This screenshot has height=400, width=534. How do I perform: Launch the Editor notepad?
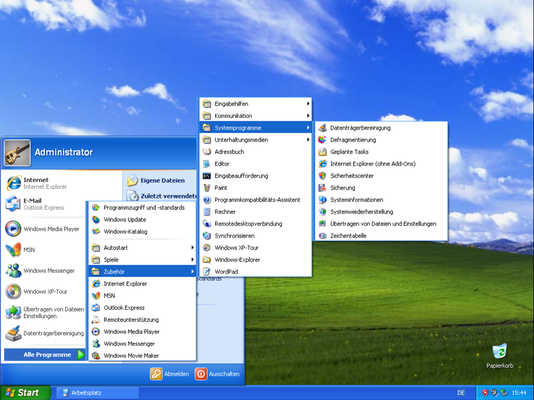point(255,164)
